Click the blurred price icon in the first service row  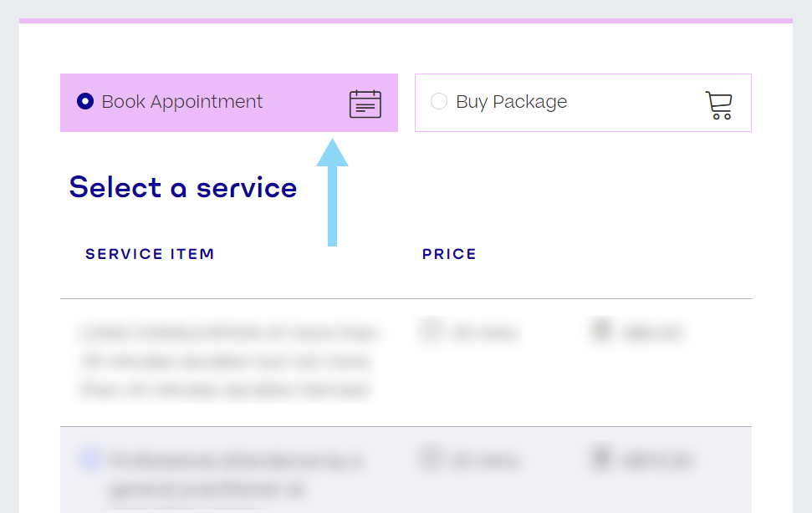pyautogui.click(x=601, y=332)
